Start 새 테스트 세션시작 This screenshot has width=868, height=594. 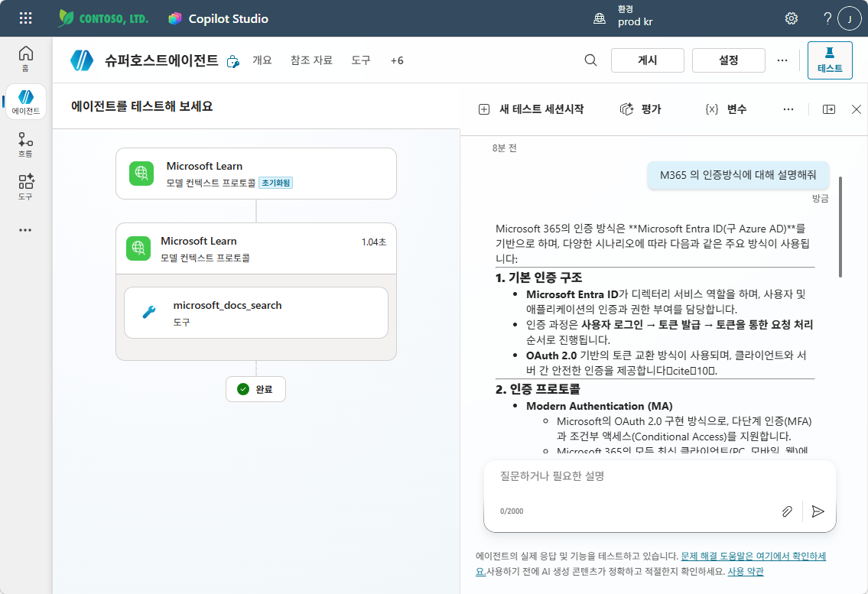(531, 109)
